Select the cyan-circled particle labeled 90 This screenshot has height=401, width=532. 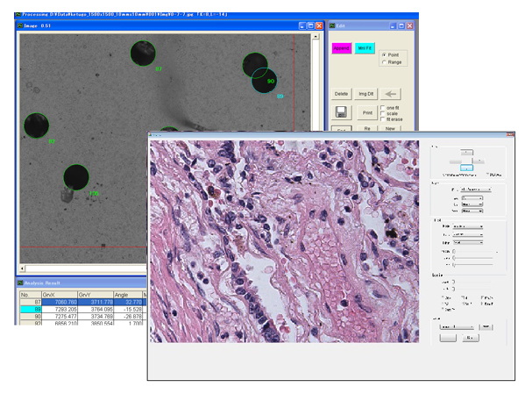click(264, 81)
